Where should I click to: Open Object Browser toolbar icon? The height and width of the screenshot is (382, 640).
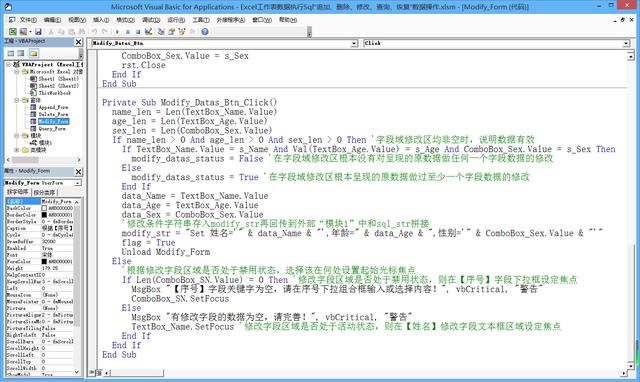pyautogui.click(x=182, y=31)
